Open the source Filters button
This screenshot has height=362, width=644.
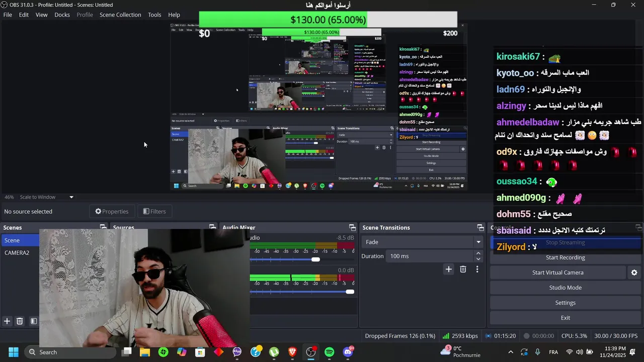coord(154,211)
